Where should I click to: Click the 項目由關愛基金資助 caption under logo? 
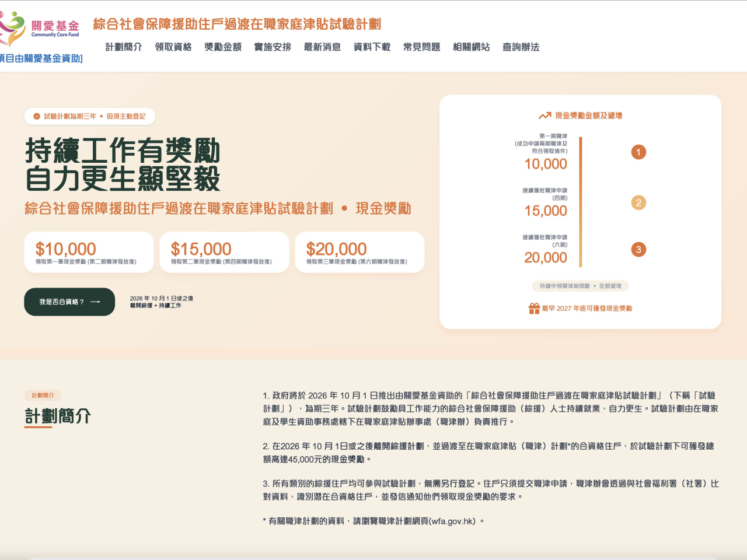click(x=41, y=58)
